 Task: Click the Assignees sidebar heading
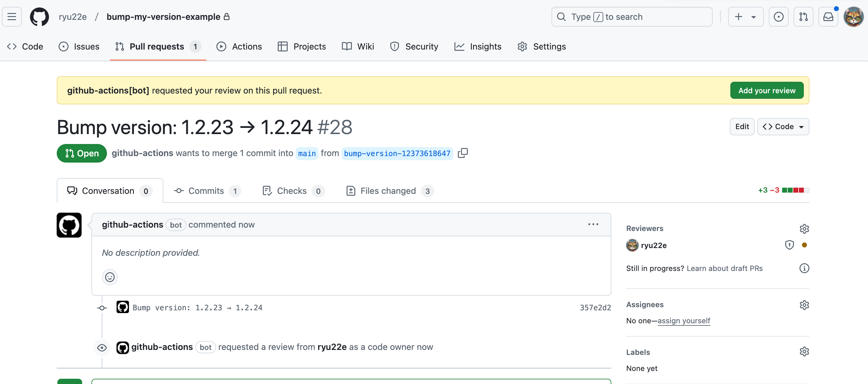pyautogui.click(x=644, y=305)
